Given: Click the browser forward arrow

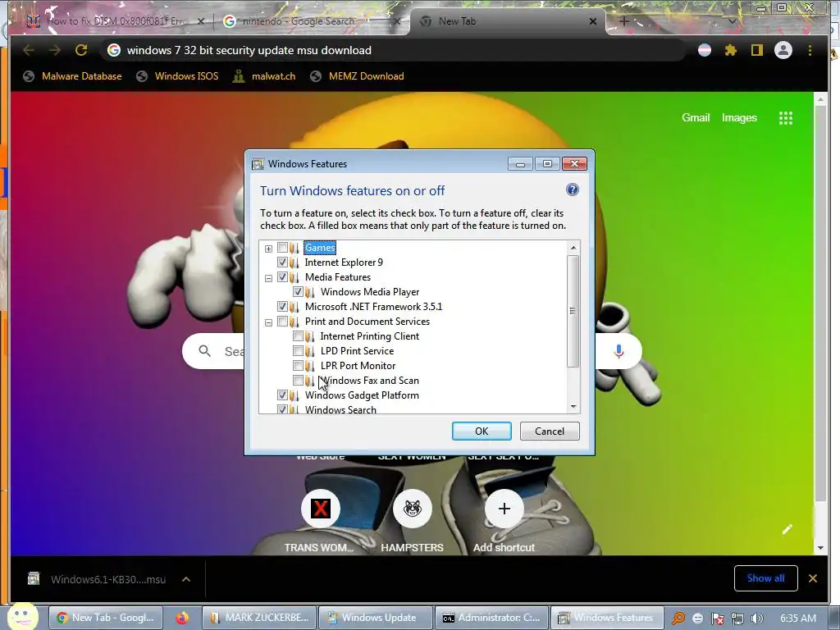Looking at the screenshot, I should click(55, 50).
